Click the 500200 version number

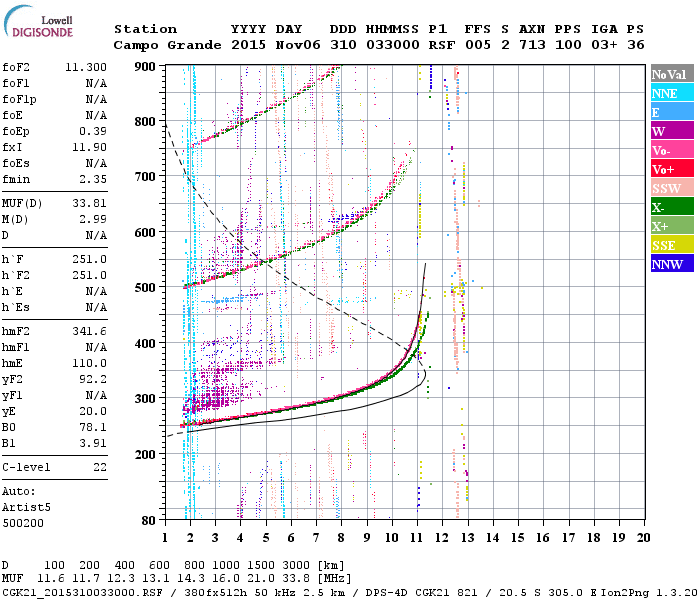23,523
